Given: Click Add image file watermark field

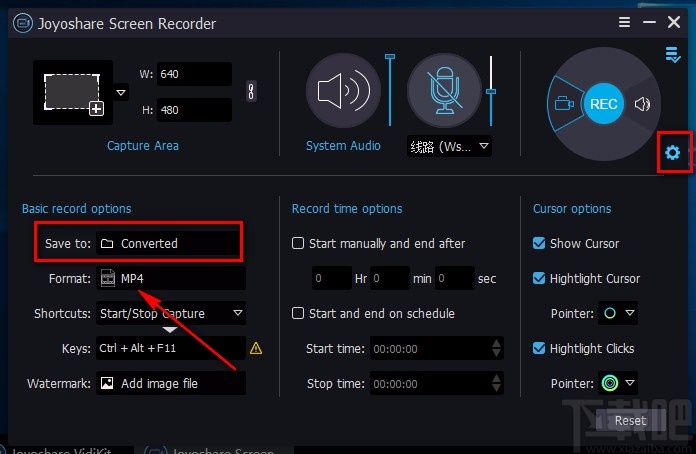Looking at the screenshot, I should point(170,383).
